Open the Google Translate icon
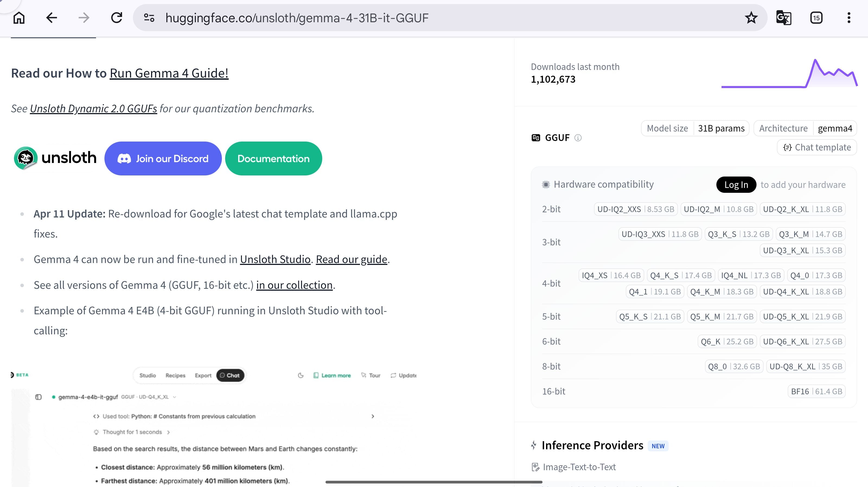Image resolution: width=868 pixels, height=487 pixels. coord(783,18)
